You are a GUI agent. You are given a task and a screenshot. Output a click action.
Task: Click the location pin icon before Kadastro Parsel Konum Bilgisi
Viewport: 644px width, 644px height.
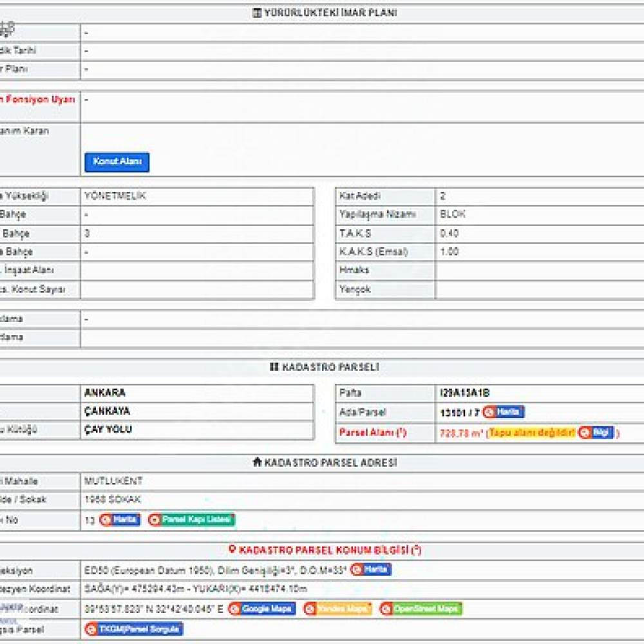click(232, 549)
